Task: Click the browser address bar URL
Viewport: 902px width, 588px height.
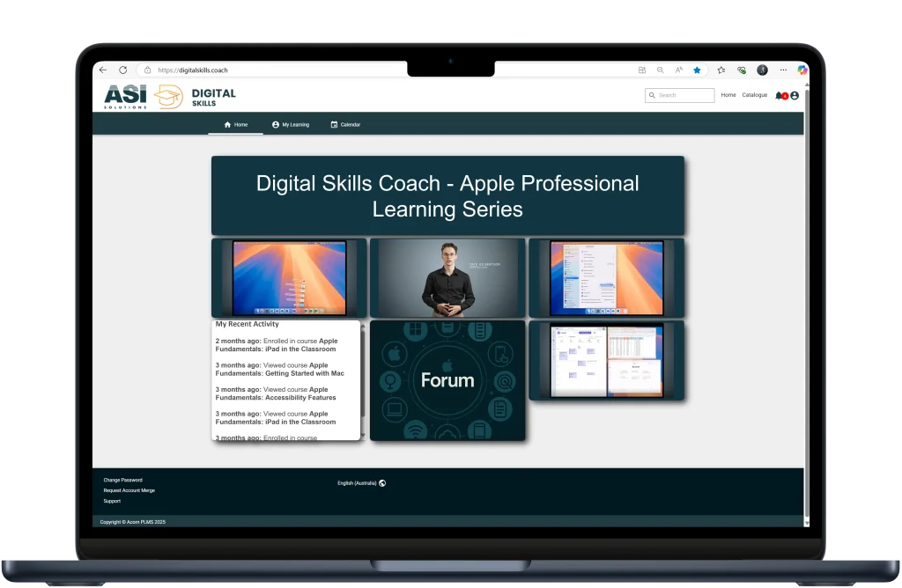Action: click(193, 70)
